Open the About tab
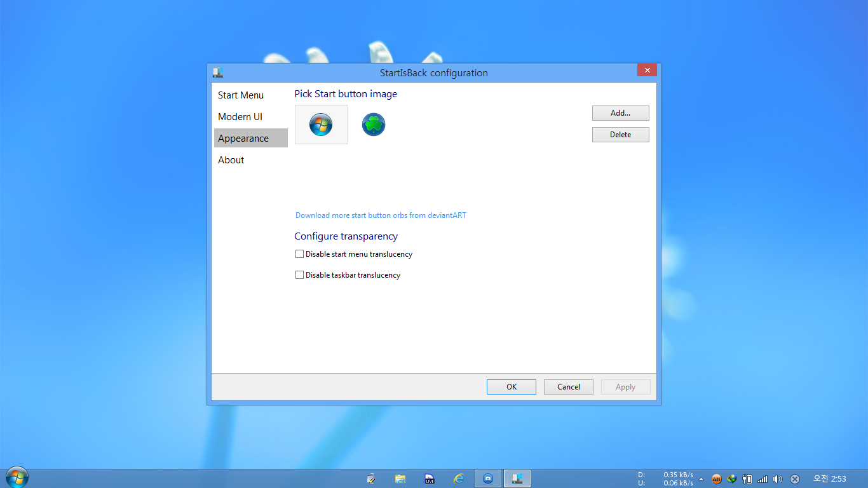 (250, 160)
